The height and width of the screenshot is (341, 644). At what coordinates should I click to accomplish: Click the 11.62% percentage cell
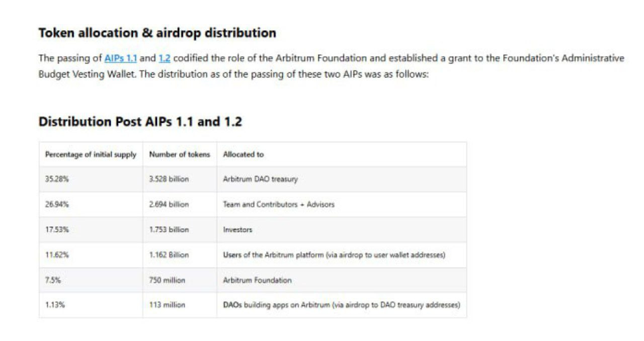[57, 255]
